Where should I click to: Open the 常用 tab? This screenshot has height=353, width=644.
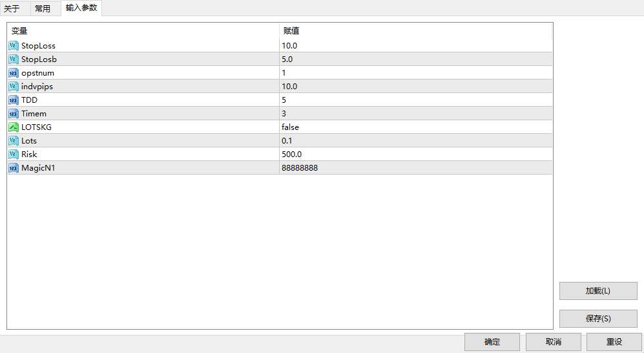pyautogui.click(x=43, y=9)
